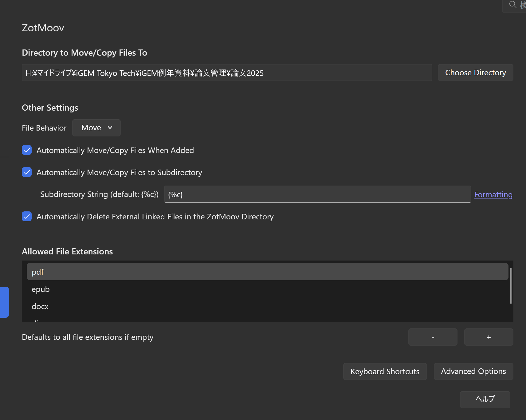The height and width of the screenshot is (420, 526).
Task: Open Advanced Options
Action: (473, 371)
